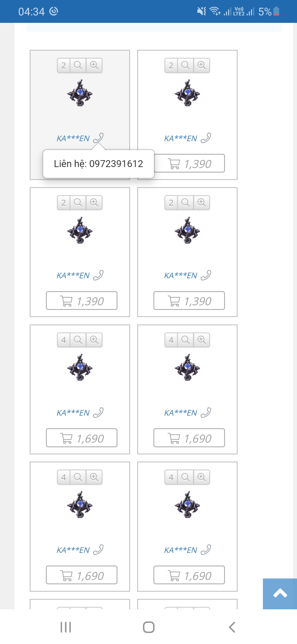The width and height of the screenshot is (297, 644).
Task: Buy the third-row right item for 1,690
Action: pyautogui.click(x=189, y=438)
